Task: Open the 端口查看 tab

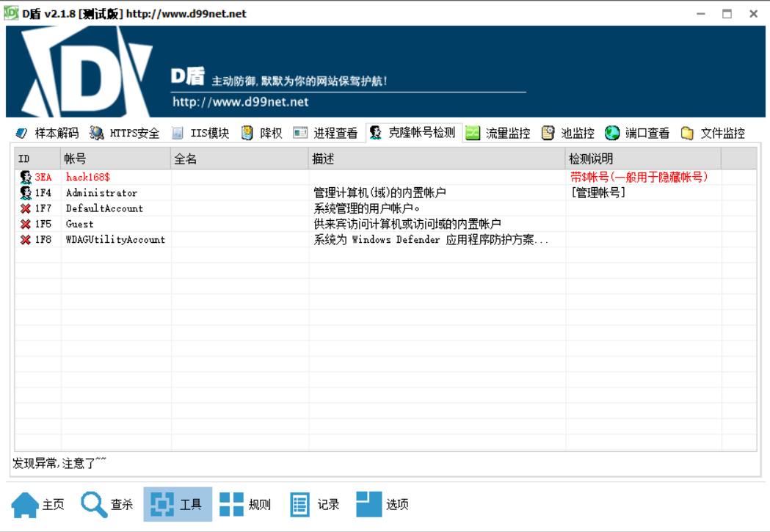Action: [637, 133]
